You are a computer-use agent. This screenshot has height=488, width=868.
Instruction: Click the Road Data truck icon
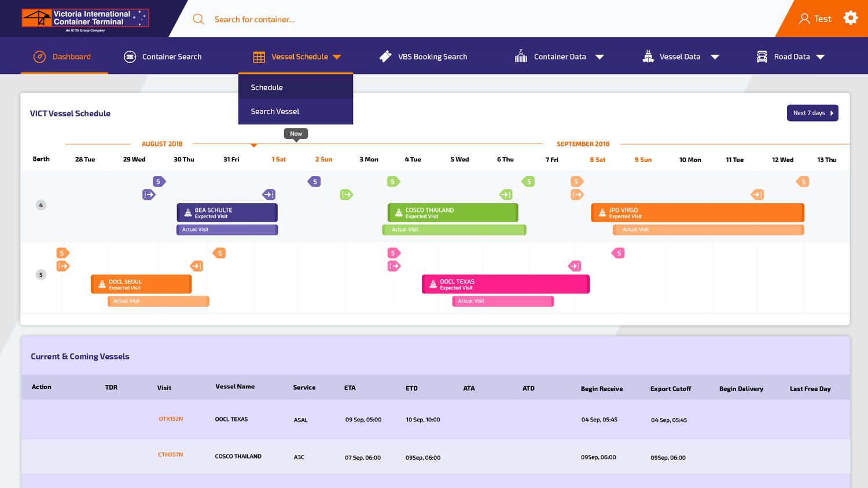tap(762, 57)
